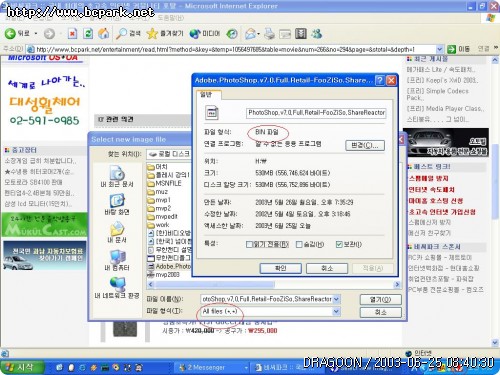Open the 도움말(H) menu in IE
Viewport: 500px width, 375px height.
tap(171, 17)
